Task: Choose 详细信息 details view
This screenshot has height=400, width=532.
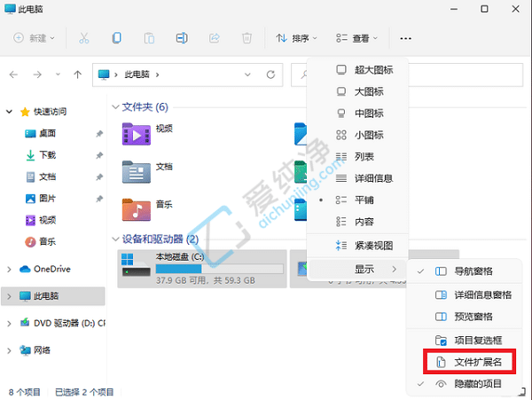Action: (x=357, y=178)
